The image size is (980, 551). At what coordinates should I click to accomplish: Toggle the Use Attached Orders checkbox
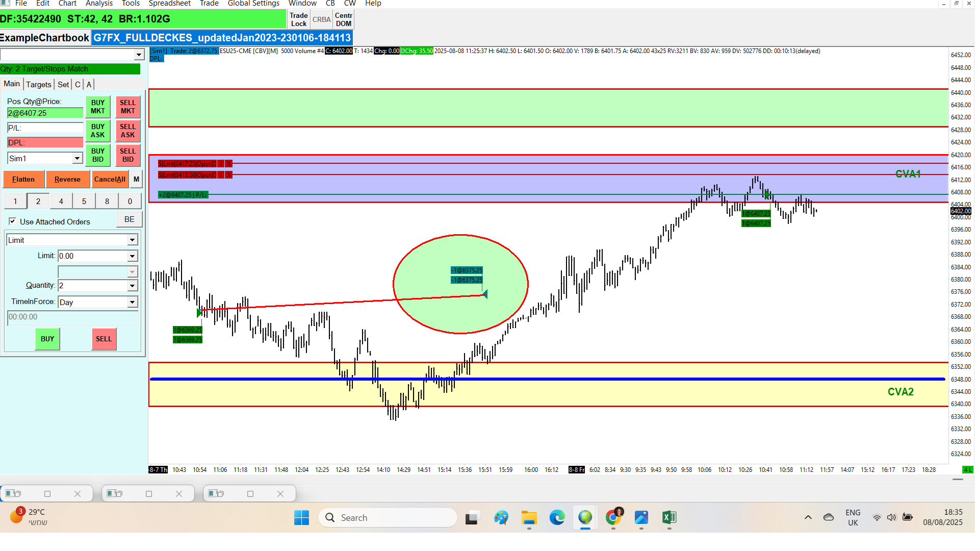pyautogui.click(x=13, y=221)
